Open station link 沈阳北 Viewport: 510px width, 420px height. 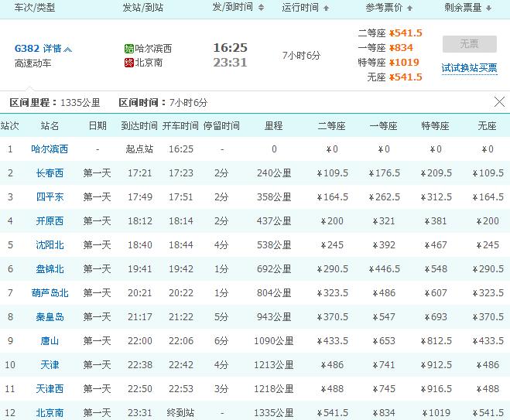click(x=50, y=244)
